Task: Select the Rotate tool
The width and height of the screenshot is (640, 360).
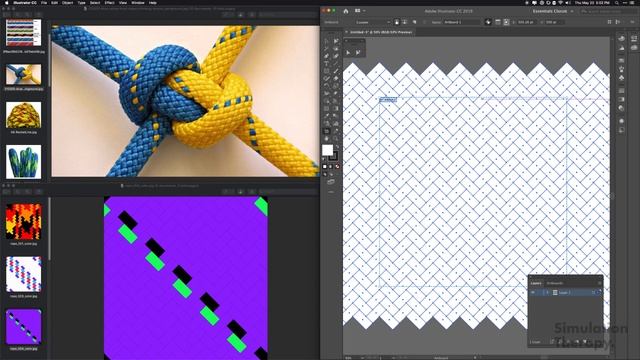Action: pos(327,85)
